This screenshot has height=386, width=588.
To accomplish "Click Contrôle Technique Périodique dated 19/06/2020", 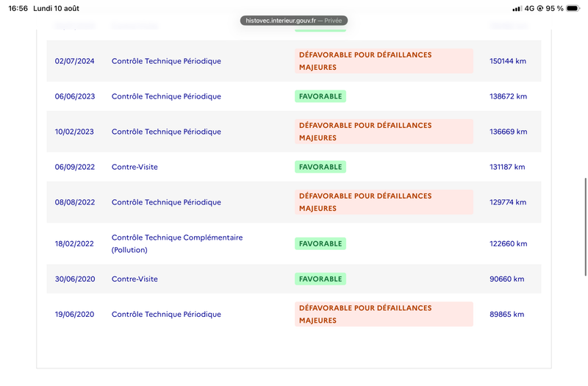I will (166, 315).
